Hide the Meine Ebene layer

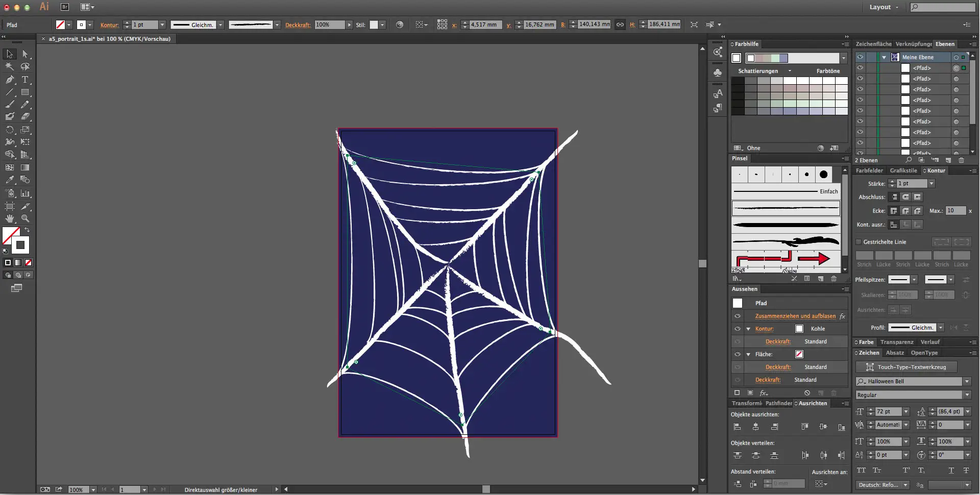pyautogui.click(x=860, y=57)
